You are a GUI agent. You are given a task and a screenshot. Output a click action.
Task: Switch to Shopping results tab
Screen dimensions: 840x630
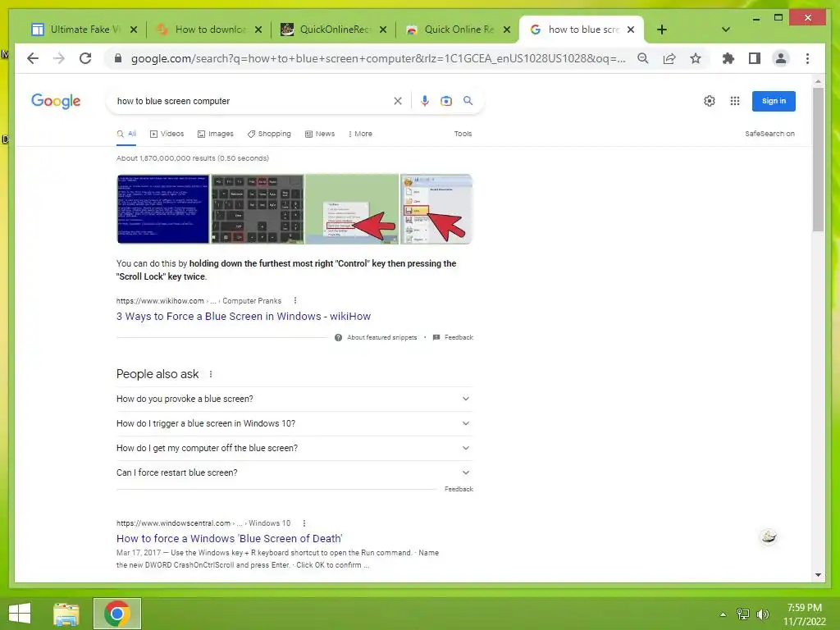click(269, 134)
